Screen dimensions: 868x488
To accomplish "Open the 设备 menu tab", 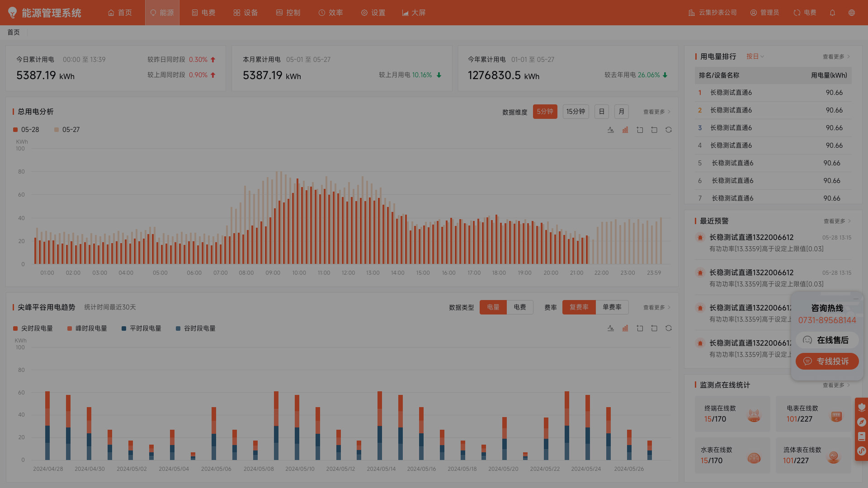I will coord(246,13).
